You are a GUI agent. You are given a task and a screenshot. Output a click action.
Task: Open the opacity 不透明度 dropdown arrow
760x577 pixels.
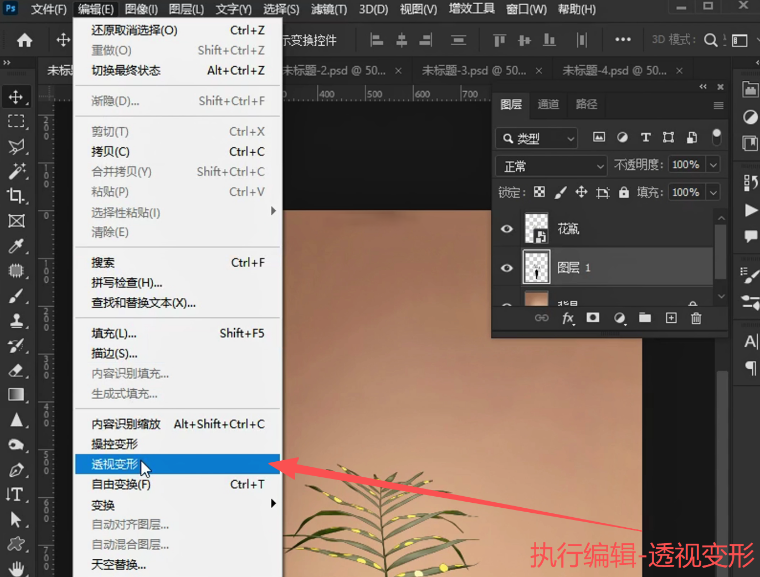tap(713, 165)
